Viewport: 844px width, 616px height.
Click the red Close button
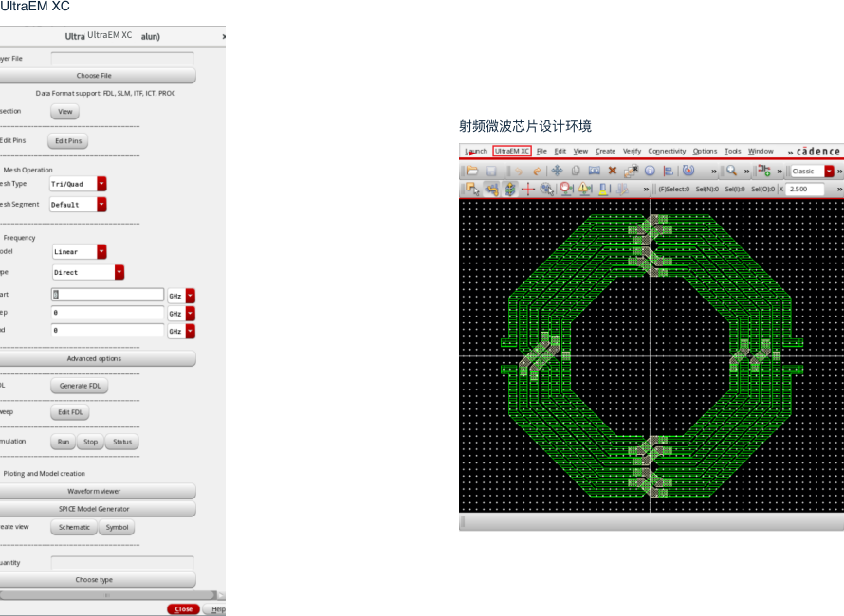point(184,609)
